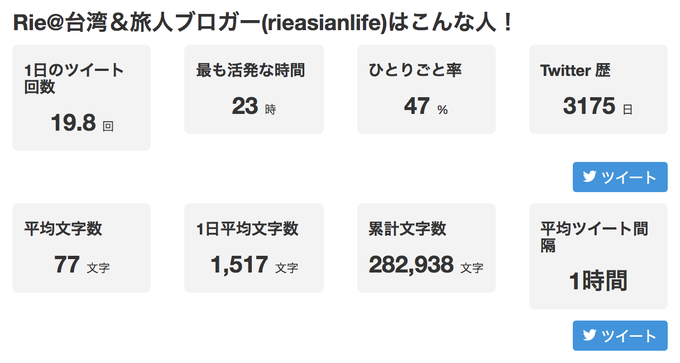
Task: Select the page heading with rieasianlife username
Action: [263, 23]
